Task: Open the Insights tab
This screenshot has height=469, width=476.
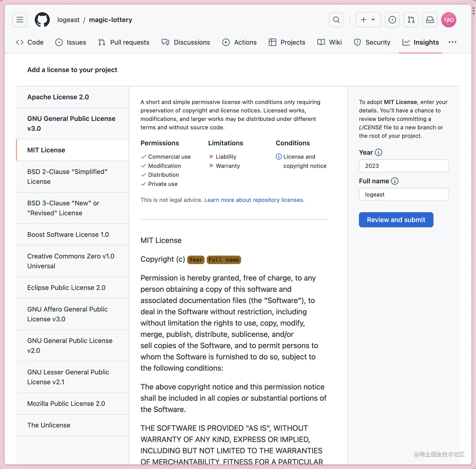Action: [421, 42]
